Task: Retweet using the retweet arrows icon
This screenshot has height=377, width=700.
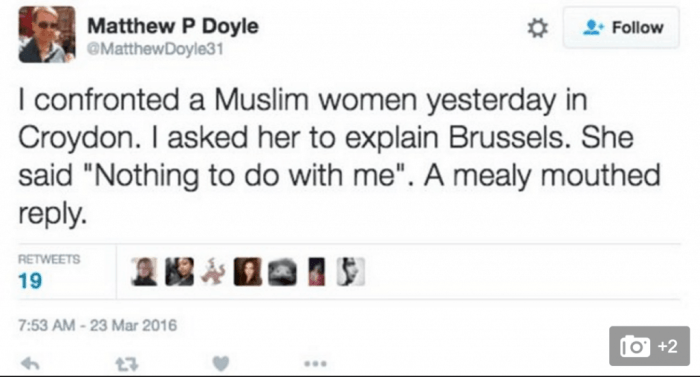Action: (x=127, y=364)
